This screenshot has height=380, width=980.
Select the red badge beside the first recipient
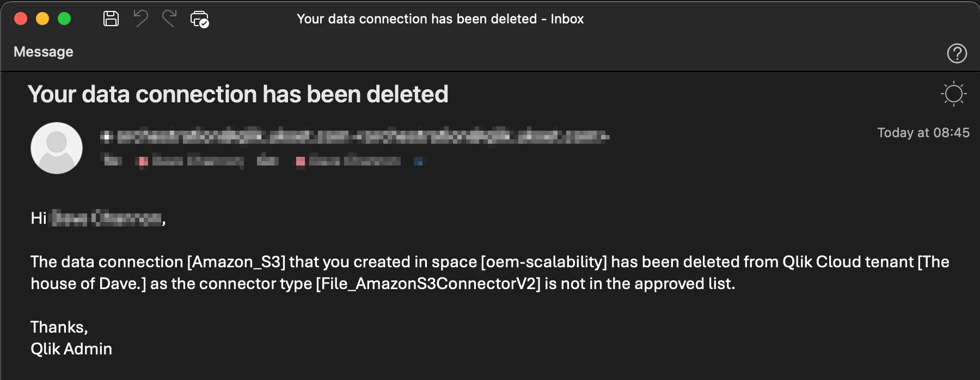(143, 161)
